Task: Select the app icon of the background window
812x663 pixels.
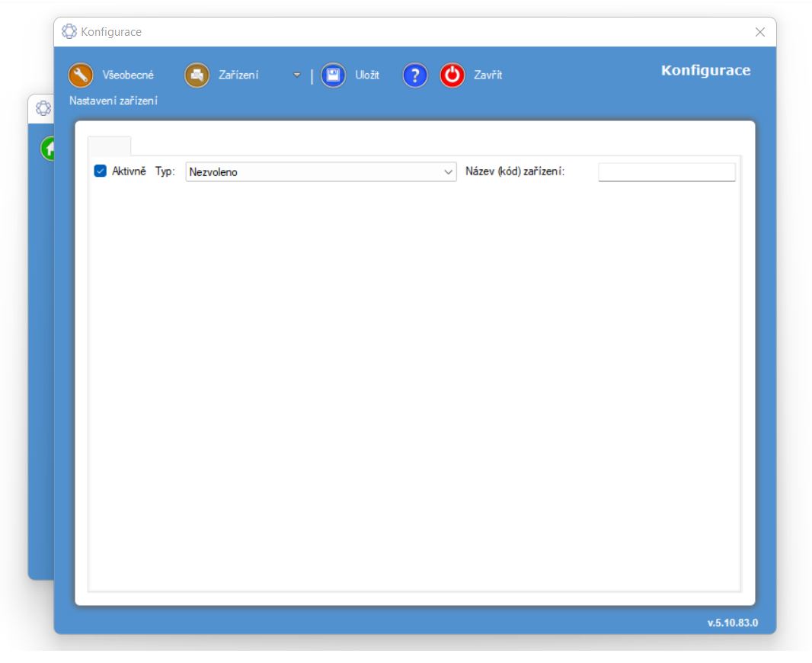Action: tap(43, 108)
